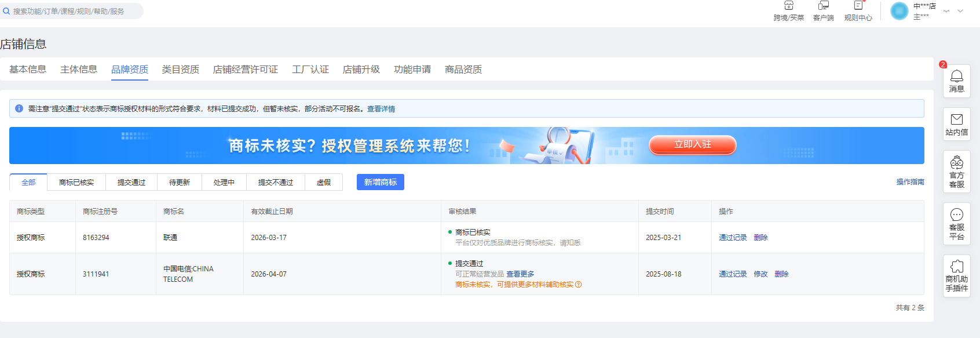Image resolution: width=980 pixels, height=338 pixels.
Task: Click 有效截止日期 column header
Action: pos(272,212)
